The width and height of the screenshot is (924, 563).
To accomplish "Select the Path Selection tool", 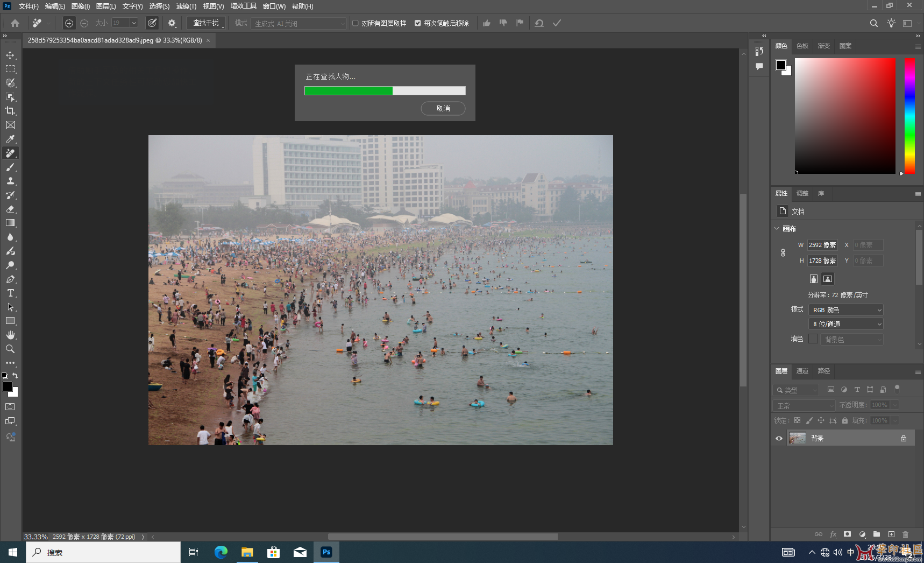I will coord(10,307).
